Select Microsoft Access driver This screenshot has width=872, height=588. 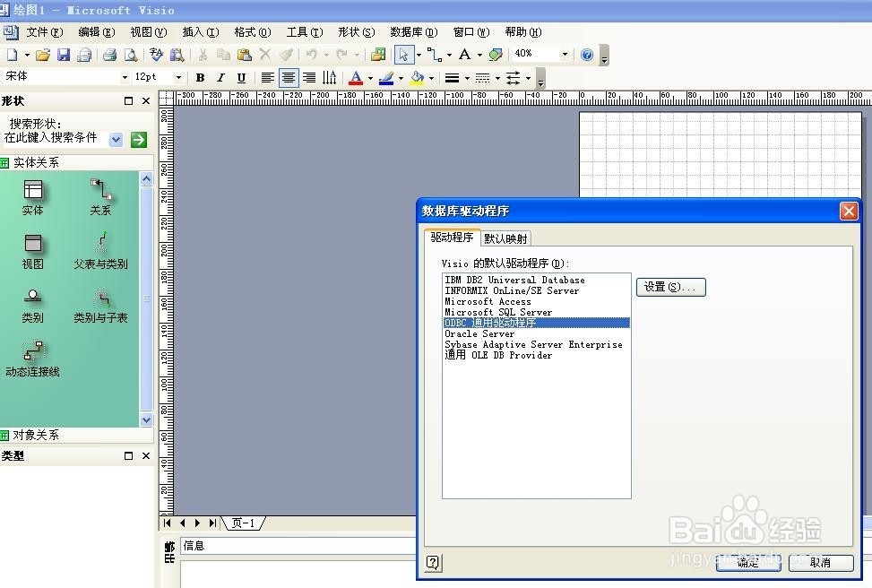pos(537,301)
